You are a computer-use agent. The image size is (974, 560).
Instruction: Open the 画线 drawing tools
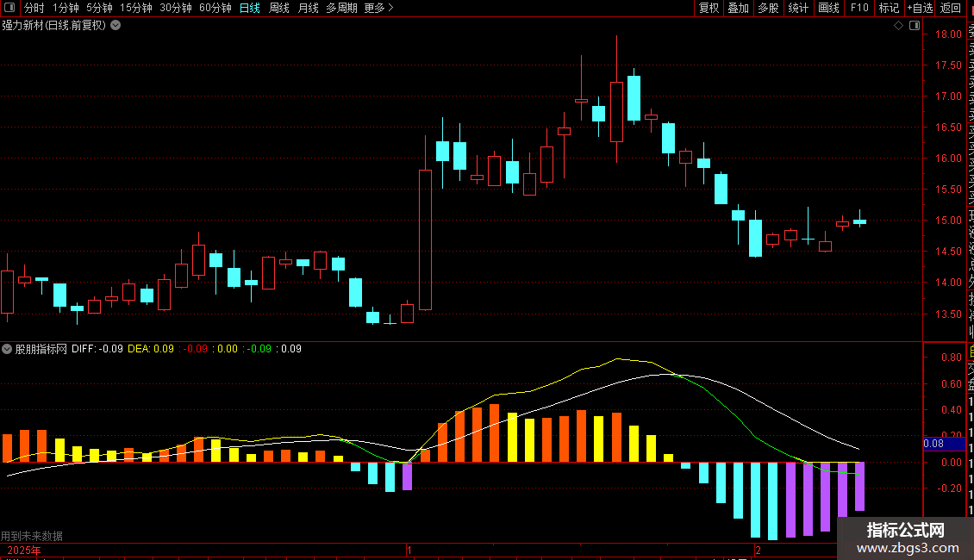[828, 8]
